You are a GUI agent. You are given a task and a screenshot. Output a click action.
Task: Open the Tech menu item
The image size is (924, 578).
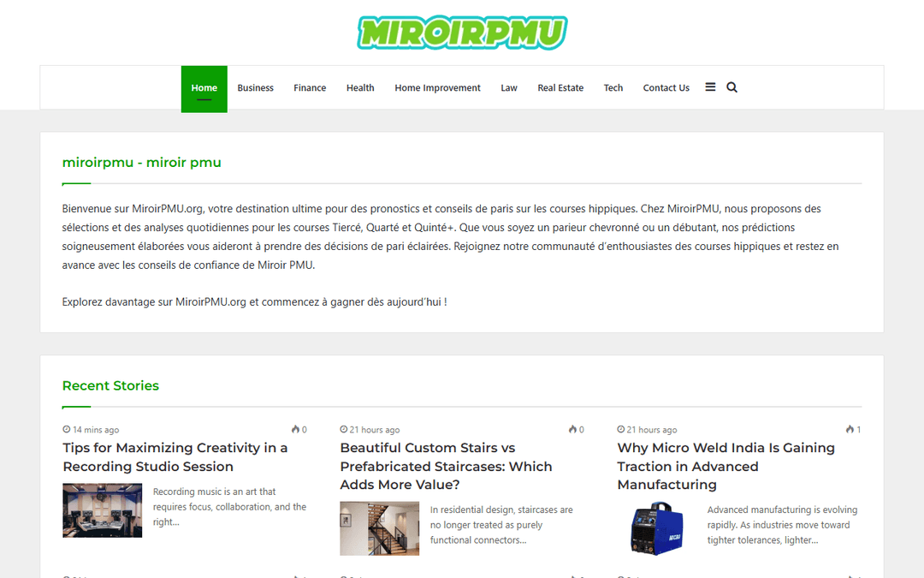pyautogui.click(x=613, y=88)
